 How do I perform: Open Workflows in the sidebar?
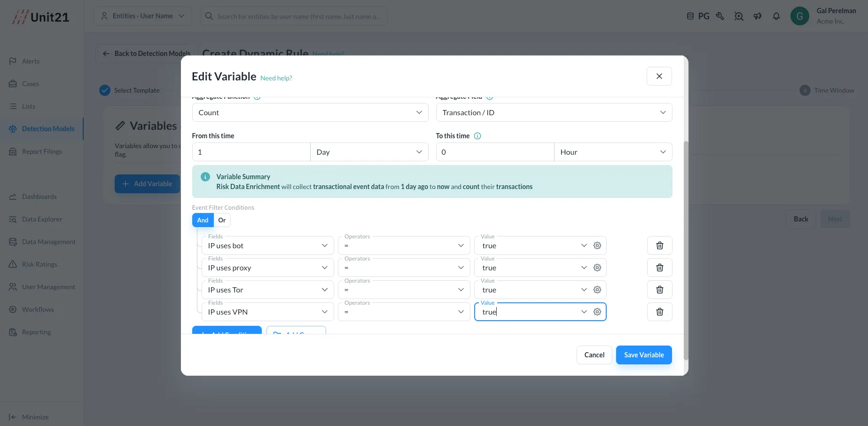click(38, 309)
